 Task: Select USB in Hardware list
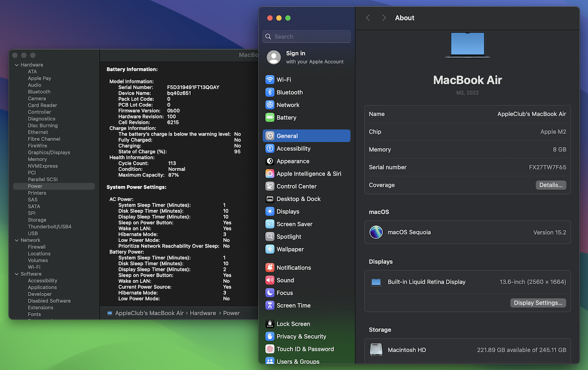click(33, 234)
